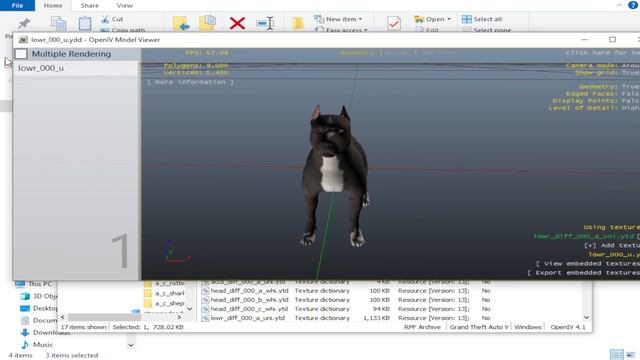Switch Explorer to the Details view icon
Image resolution: width=640 pixels, height=360 pixels.
tap(616, 355)
